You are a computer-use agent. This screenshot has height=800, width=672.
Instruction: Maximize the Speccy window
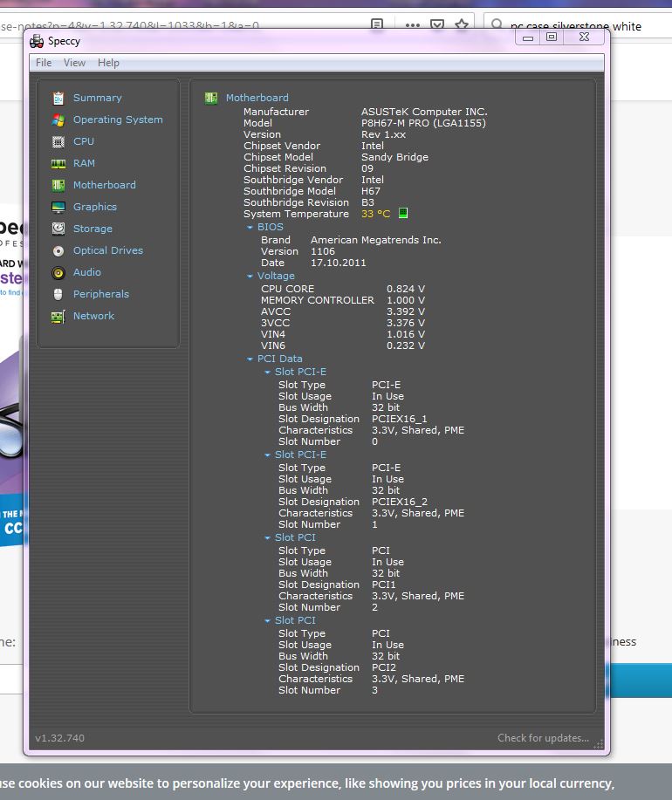point(552,38)
